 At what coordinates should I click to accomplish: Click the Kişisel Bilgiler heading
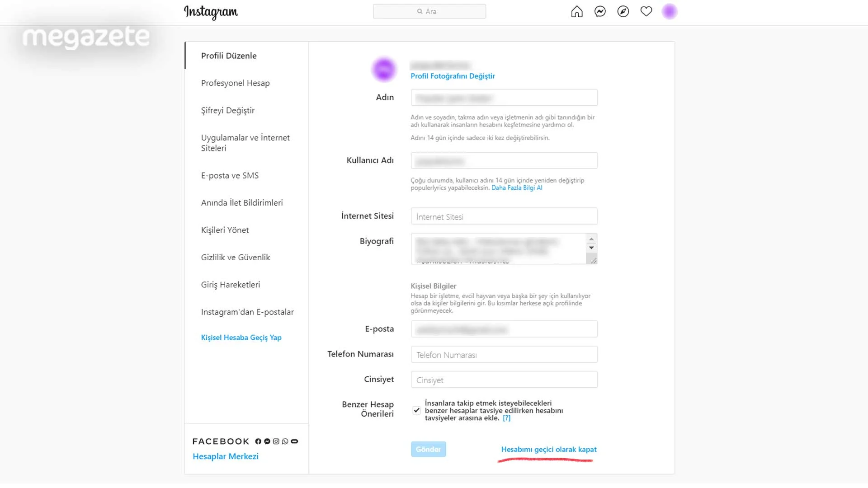433,286
